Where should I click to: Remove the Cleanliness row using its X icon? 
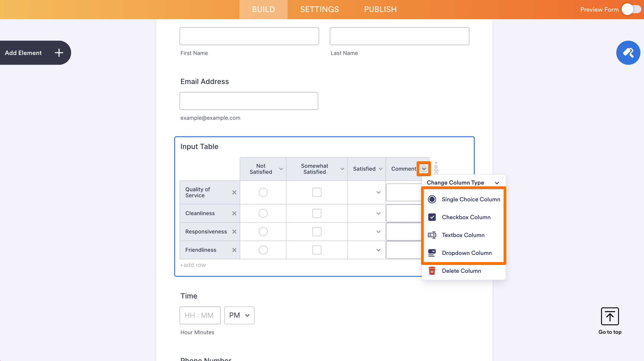pyautogui.click(x=234, y=213)
